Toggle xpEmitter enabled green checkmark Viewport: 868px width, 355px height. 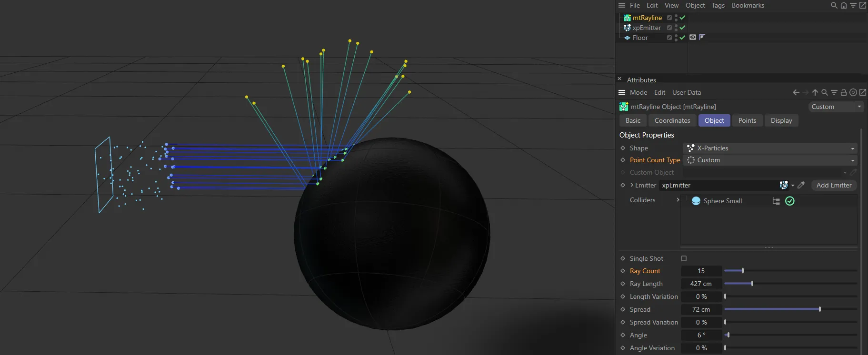pos(682,28)
